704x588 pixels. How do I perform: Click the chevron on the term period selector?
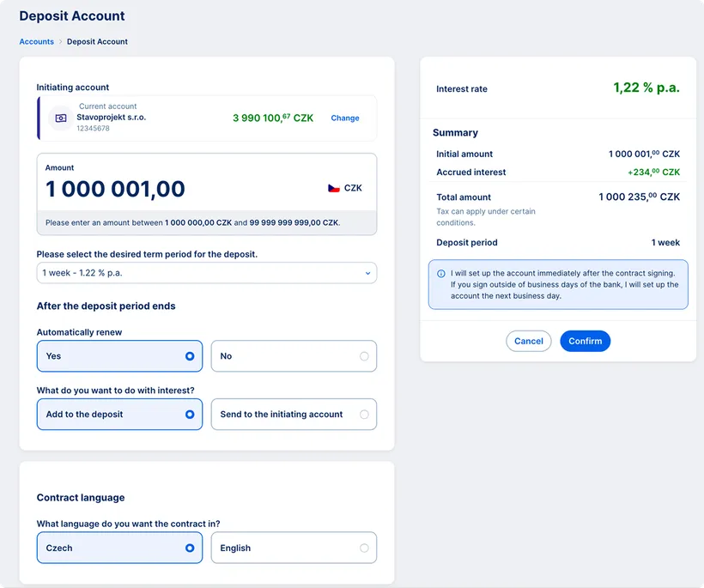[x=367, y=271]
